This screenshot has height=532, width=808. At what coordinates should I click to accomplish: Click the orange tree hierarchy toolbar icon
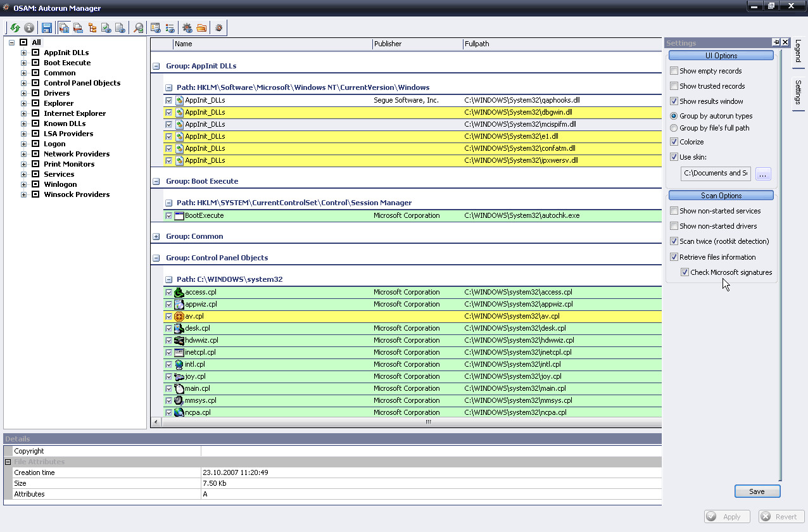(x=92, y=28)
